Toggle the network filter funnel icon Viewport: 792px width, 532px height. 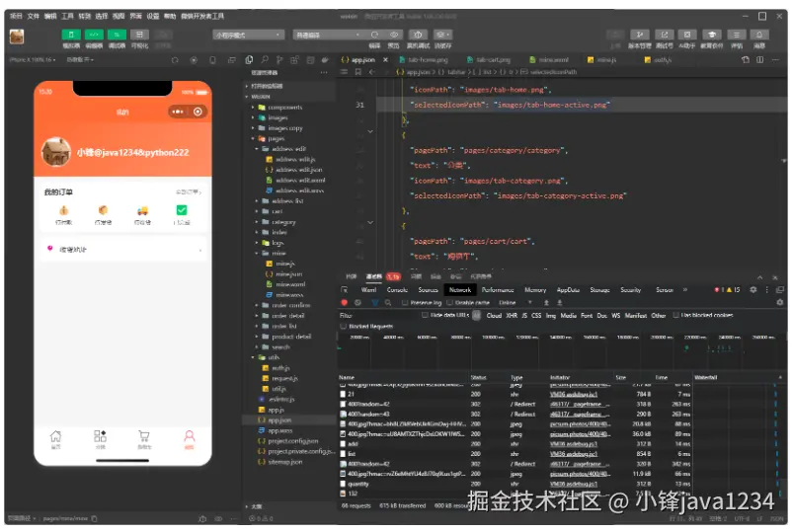tap(375, 302)
